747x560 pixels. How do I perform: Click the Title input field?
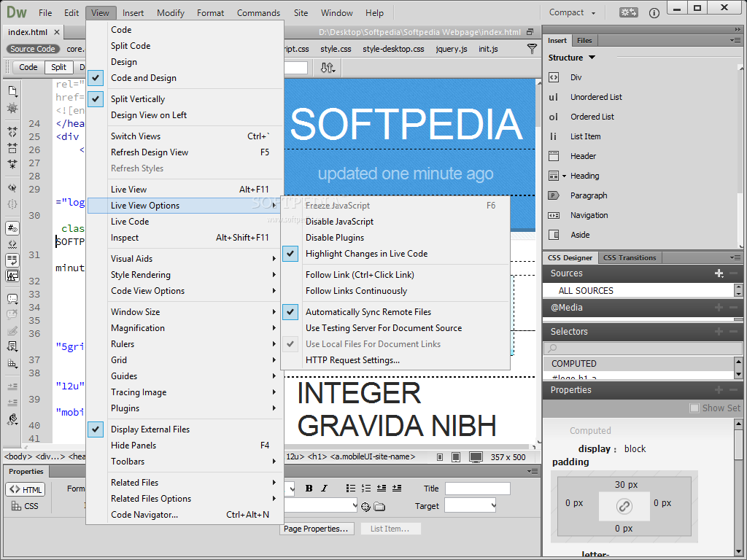[x=477, y=488]
